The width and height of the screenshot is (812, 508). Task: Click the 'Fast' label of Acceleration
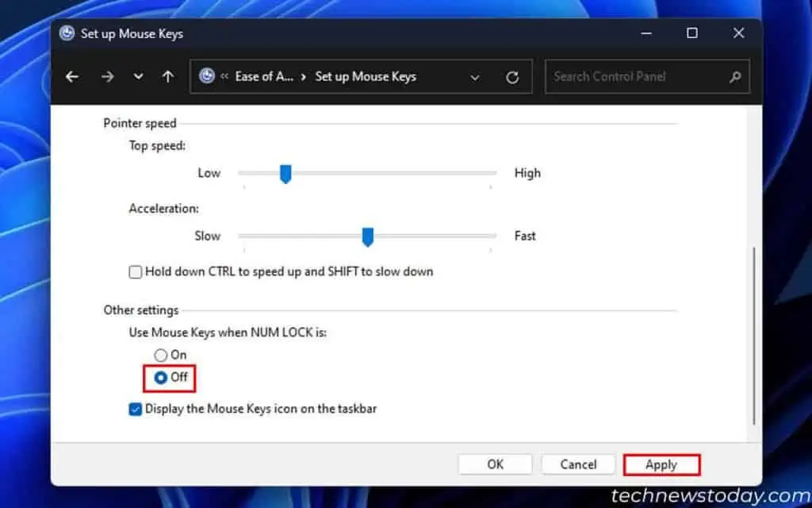[525, 236]
